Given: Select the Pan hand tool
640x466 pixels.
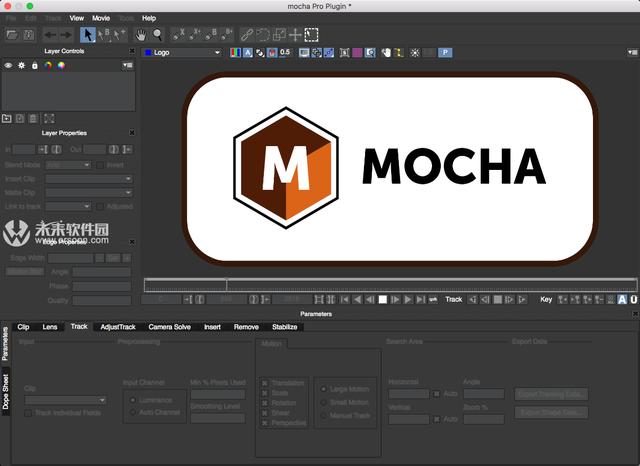Looking at the screenshot, I should click(x=141, y=35).
